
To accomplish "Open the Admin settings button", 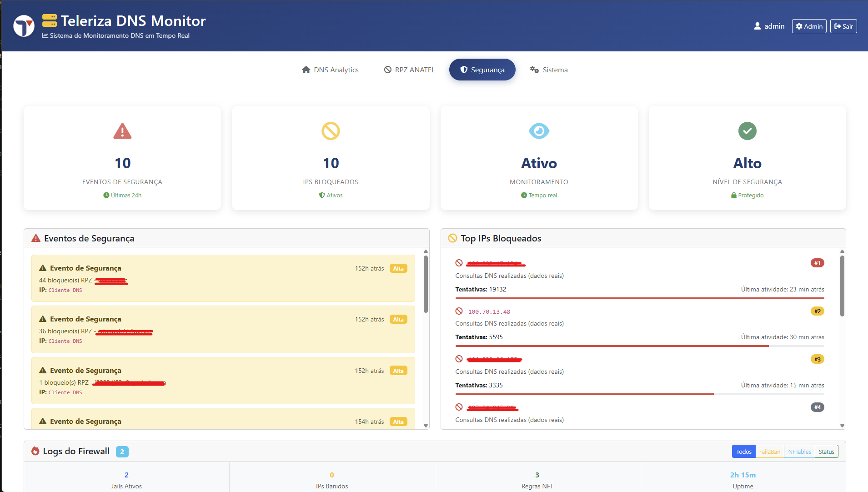I will [x=809, y=26].
